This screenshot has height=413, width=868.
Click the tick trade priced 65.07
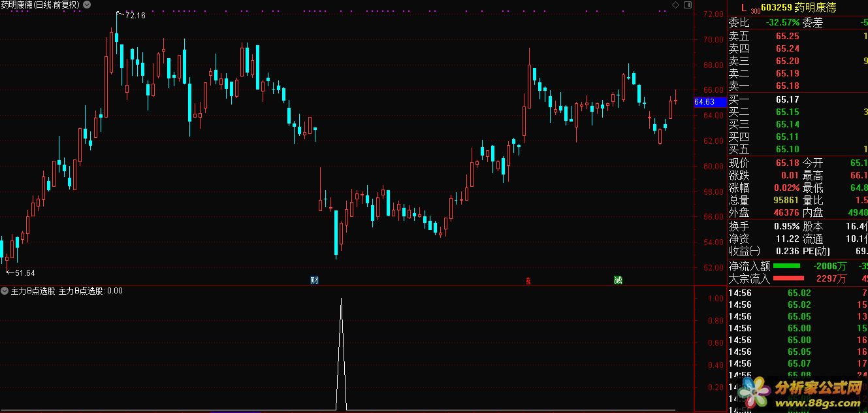[x=799, y=363]
